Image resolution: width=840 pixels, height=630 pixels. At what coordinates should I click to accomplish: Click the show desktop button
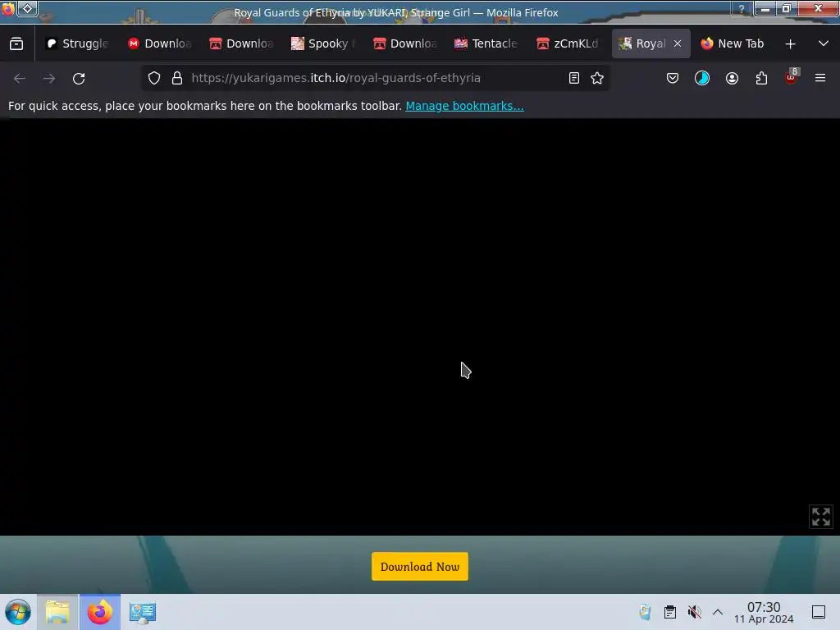coord(819,612)
